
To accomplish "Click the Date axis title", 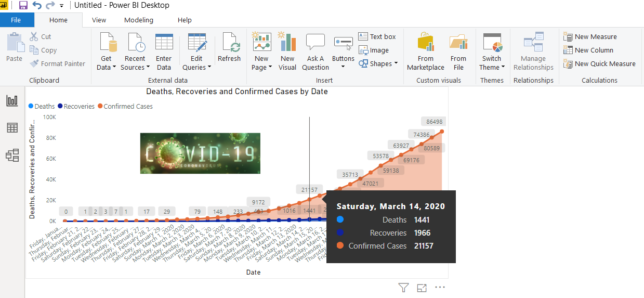I will (253, 272).
